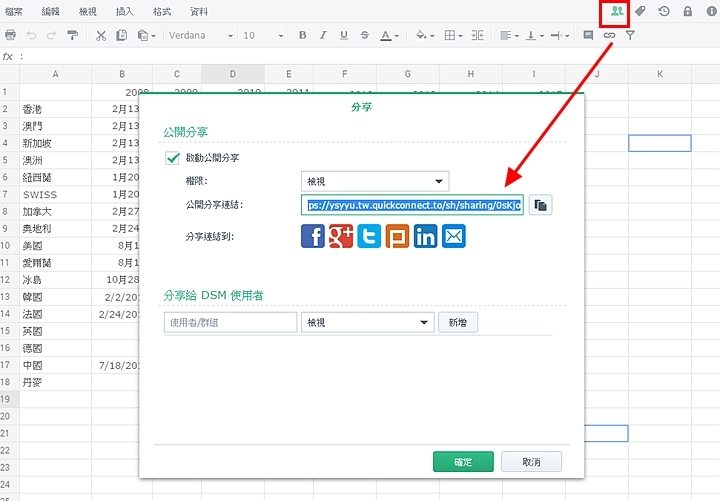Viewport: 720px width, 501px height.
Task: Click the share users icon
Action: [x=617, y=12]
